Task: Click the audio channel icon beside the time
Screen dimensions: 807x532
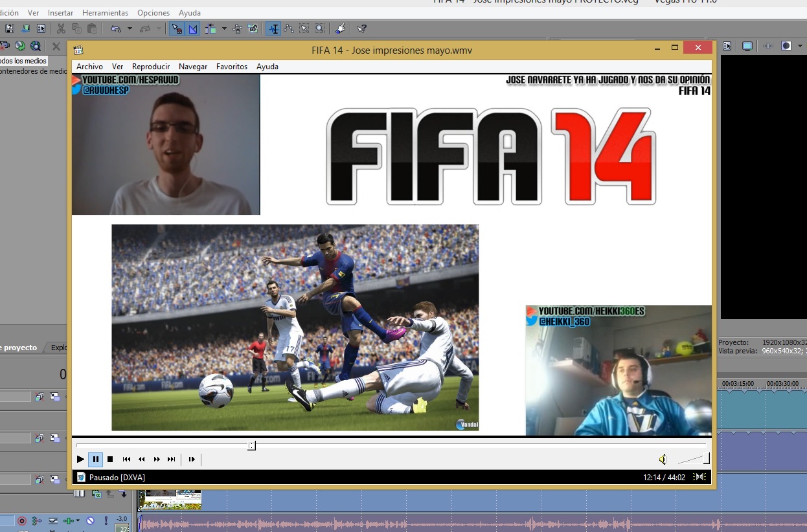Action: 699,477
